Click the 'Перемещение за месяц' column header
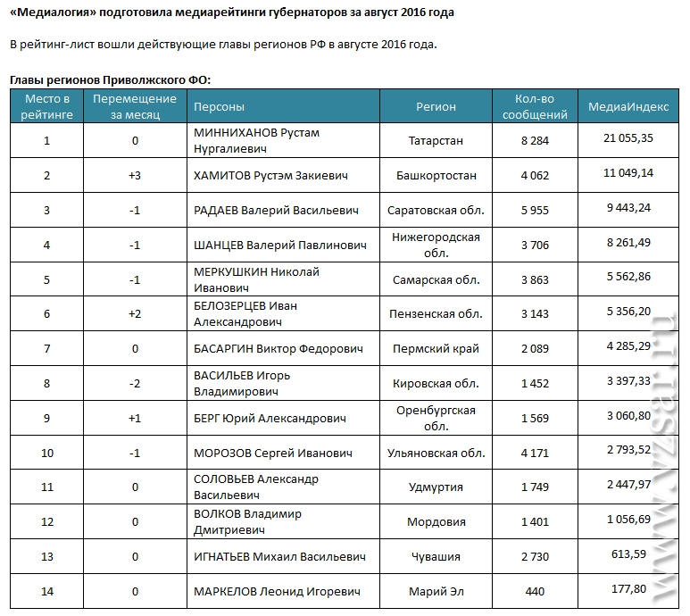 point(135,106)
